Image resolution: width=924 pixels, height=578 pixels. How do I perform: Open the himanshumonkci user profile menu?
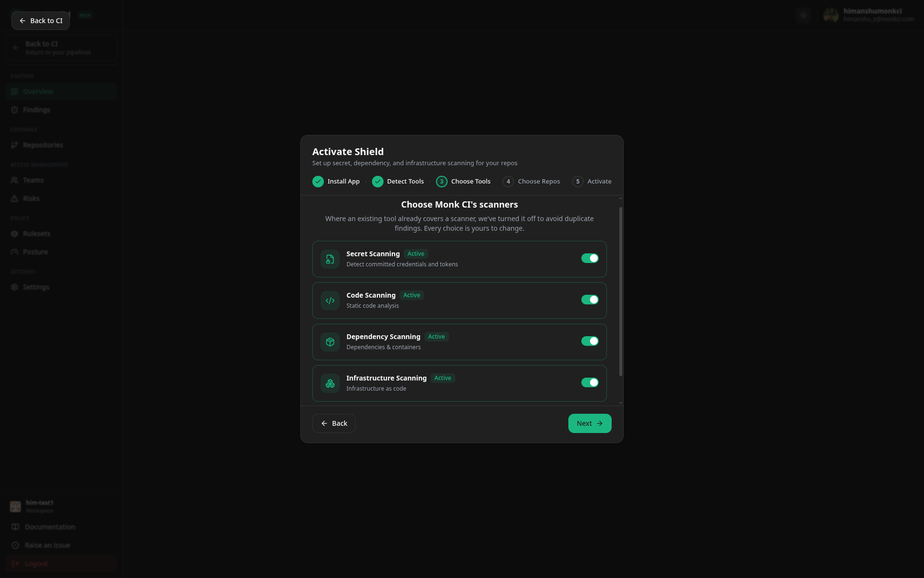869,15
